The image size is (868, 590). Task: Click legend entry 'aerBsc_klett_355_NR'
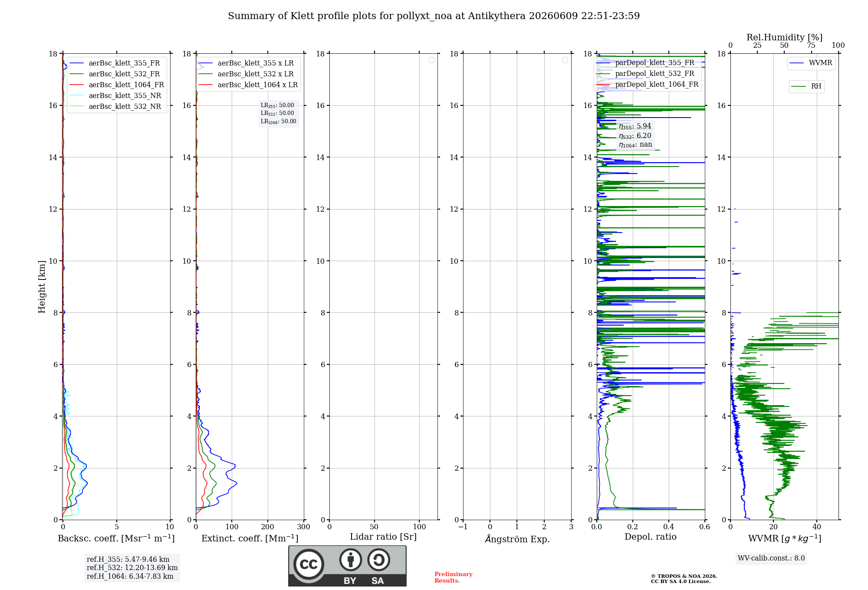125,96
